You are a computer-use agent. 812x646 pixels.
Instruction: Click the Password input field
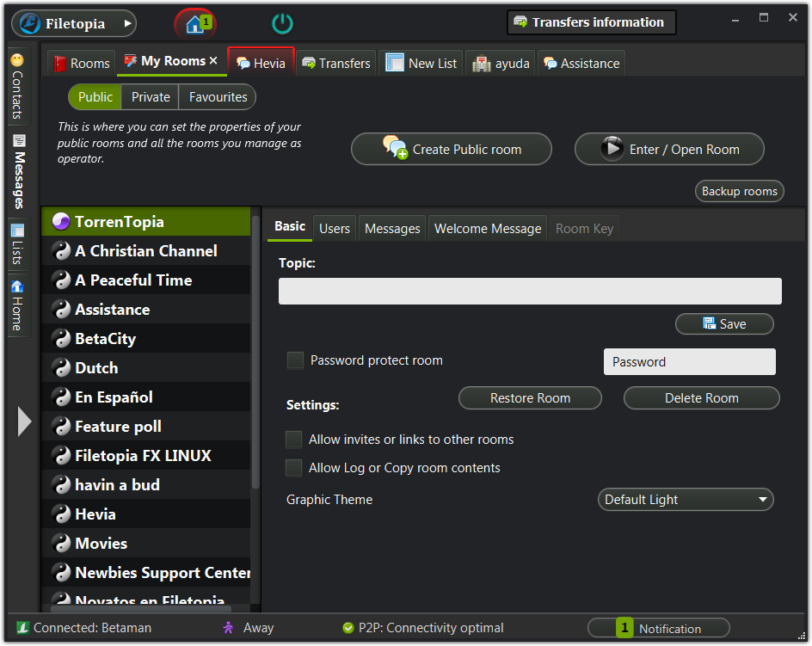(689, 361)
